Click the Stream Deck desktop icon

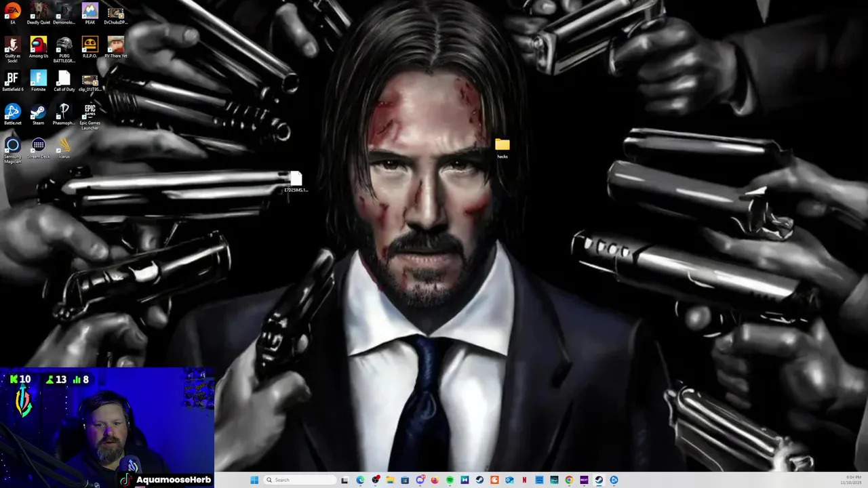pos(39,148)
